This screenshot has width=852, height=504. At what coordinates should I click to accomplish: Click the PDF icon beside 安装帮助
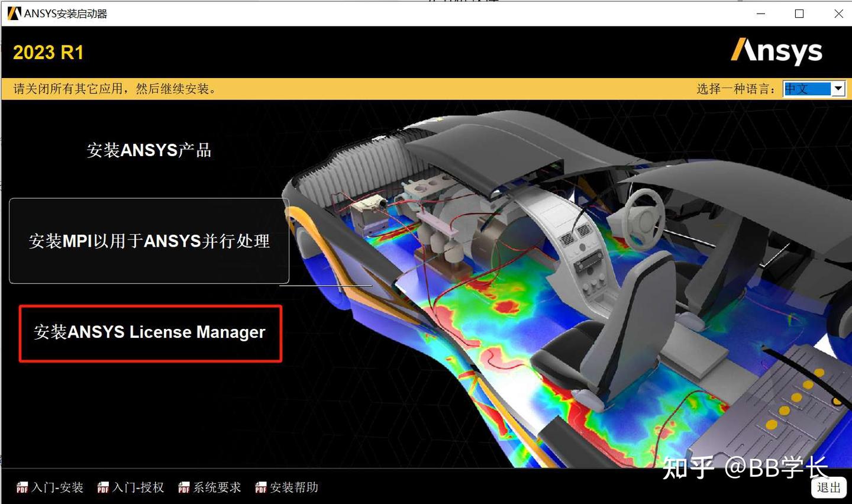pyautogui.click(x=260, y=487)
